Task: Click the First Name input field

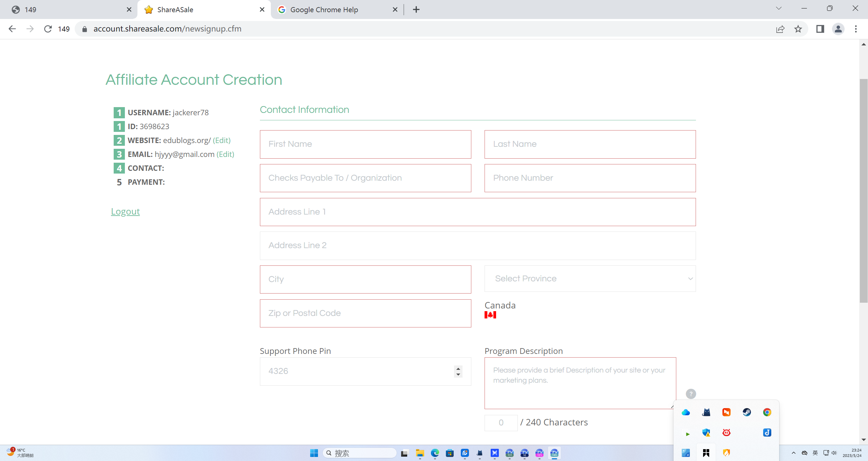Action: tap(365, 144)
